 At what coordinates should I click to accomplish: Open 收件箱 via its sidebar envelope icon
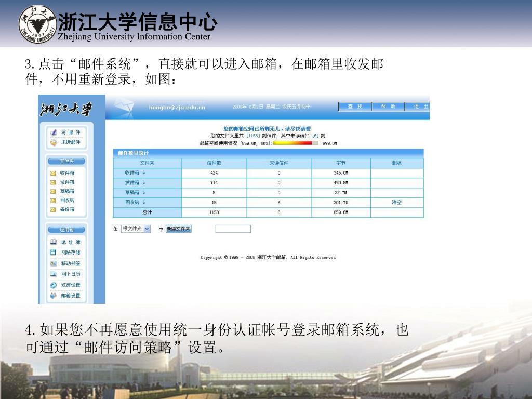pyautogui.click(x=53, y=173)
